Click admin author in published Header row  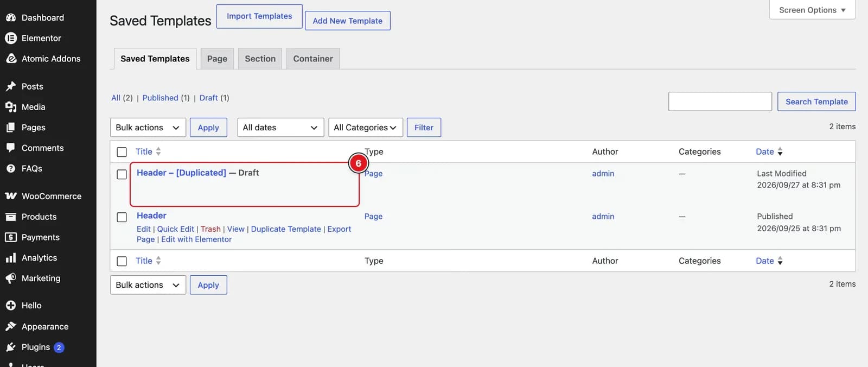click(x=603, y=216)
